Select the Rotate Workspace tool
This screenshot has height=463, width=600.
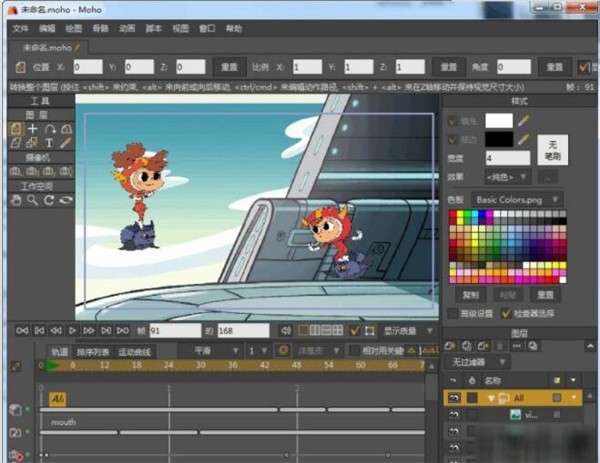point(49,200)
